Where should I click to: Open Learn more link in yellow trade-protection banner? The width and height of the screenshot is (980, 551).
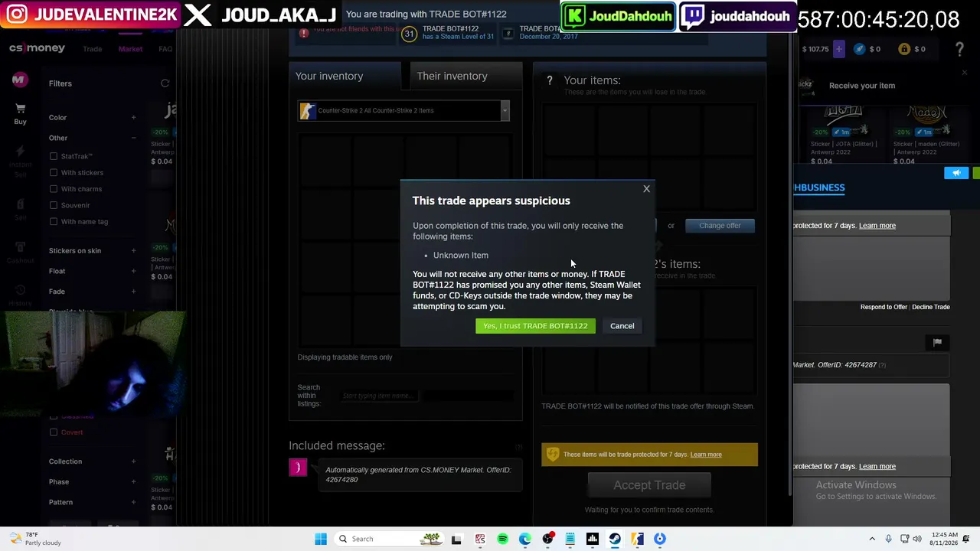coord(706,455)
